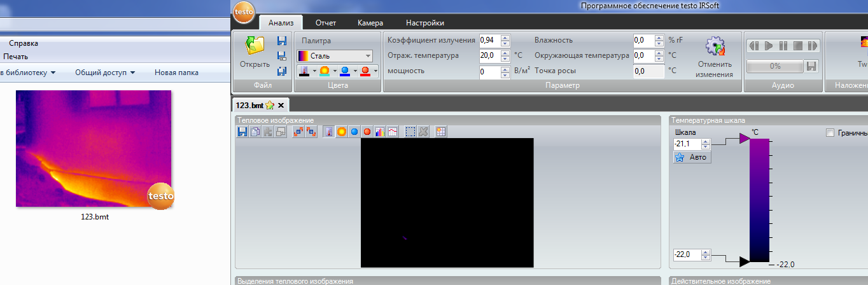Click the temperature profile line chart icon
The height and width of the screenshot is (285, 868).
click(393, 132)
